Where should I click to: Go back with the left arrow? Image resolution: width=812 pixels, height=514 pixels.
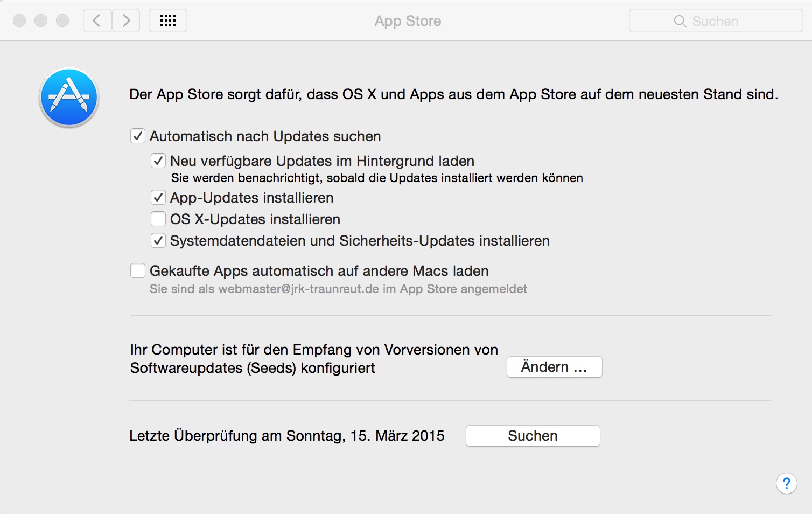click(97, 20)
